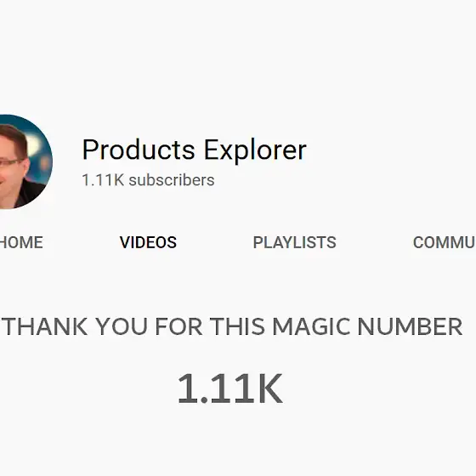Open the PLAYLISTS tab

click(x=294, y=242)
